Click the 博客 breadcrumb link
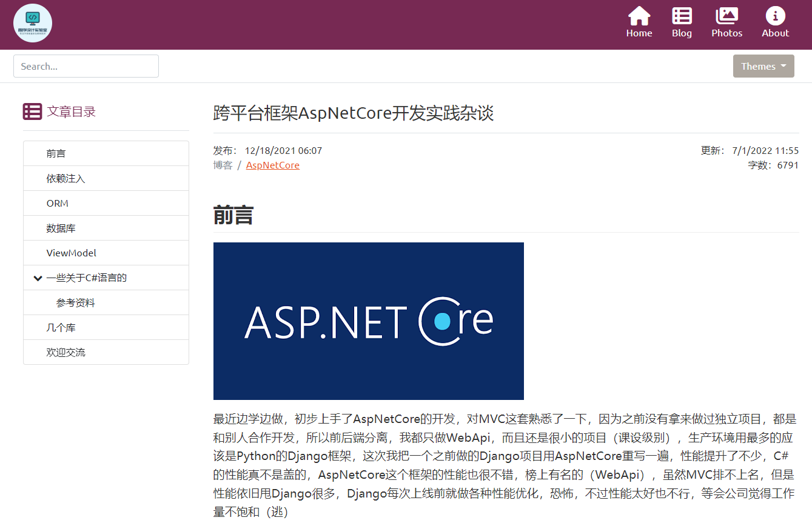The image size is (812, 526). pyautogui.click(x=223, y=165)
